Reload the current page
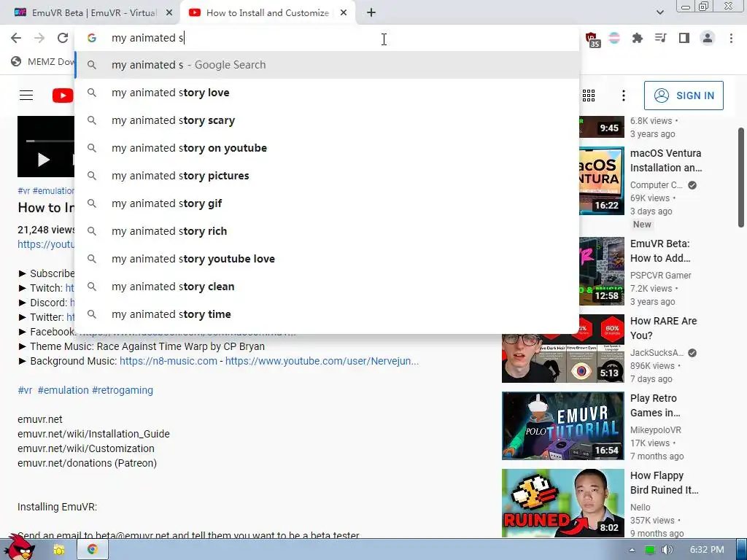This screenshot has height=560, width=747. click(x=63, y=38)
